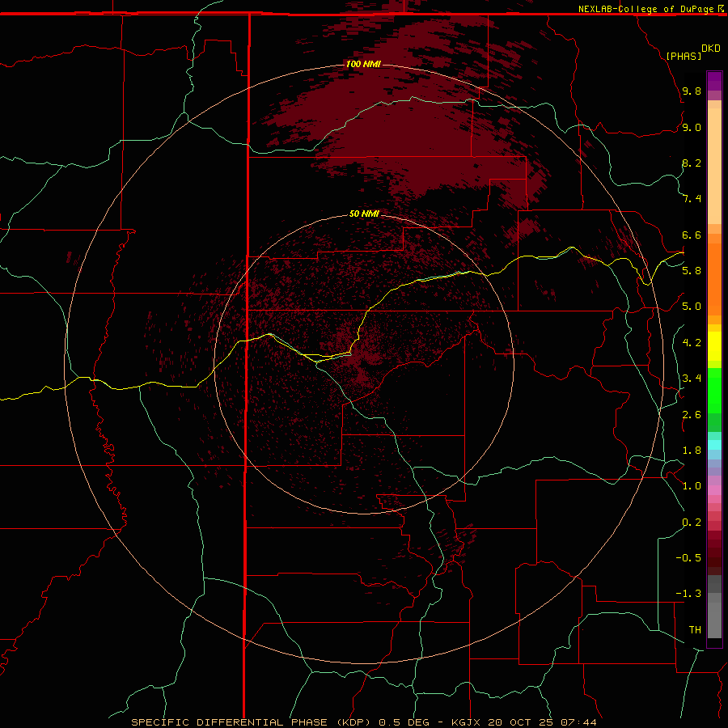Viewport: 728px width, 728px height.
Task: Click the cyan segment of color bar
Action: 714,444
